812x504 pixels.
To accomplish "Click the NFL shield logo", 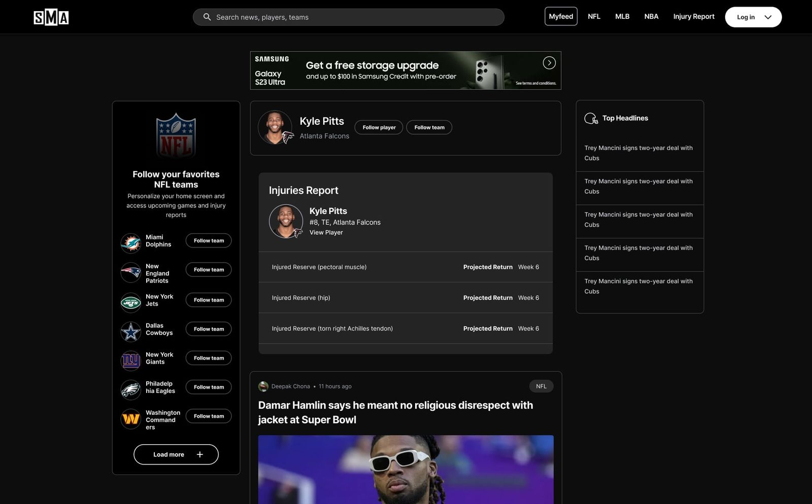I will click(176, 135).
